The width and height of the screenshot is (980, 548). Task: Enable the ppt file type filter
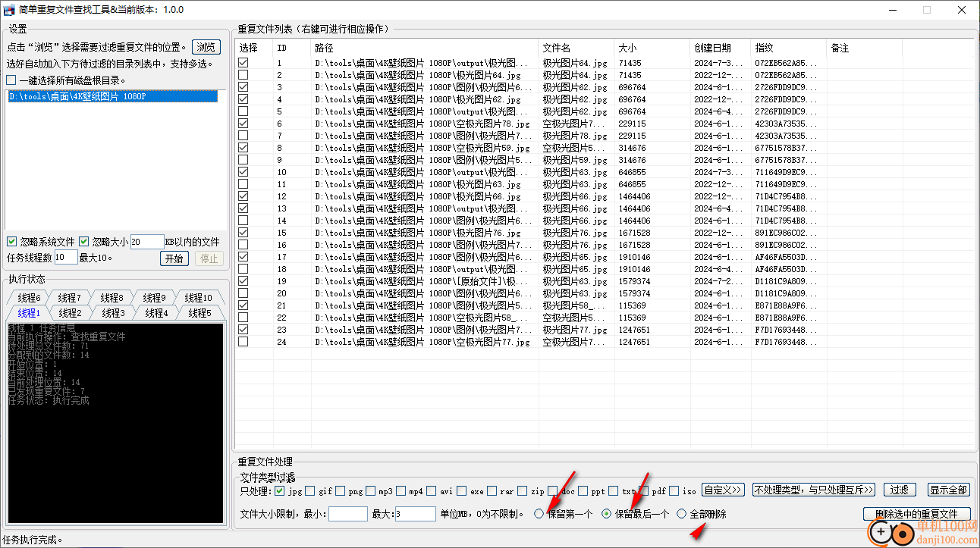(583, 490)
